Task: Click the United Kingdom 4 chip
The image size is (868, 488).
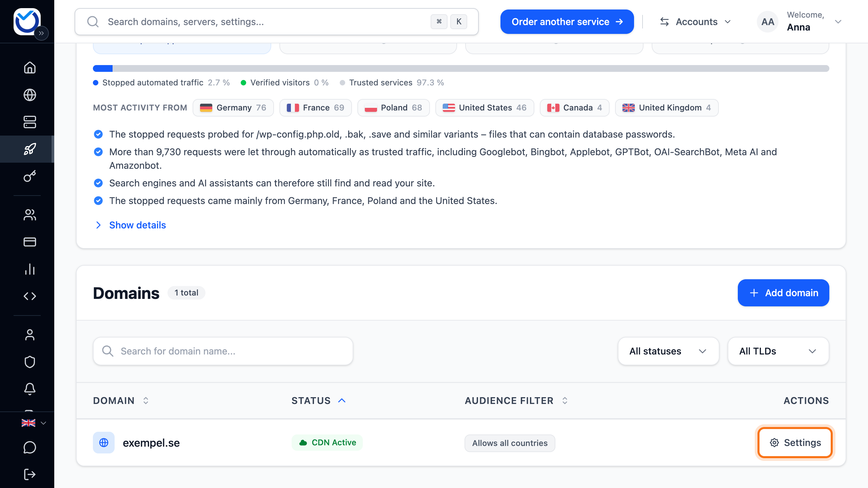Action: [667, 108]
